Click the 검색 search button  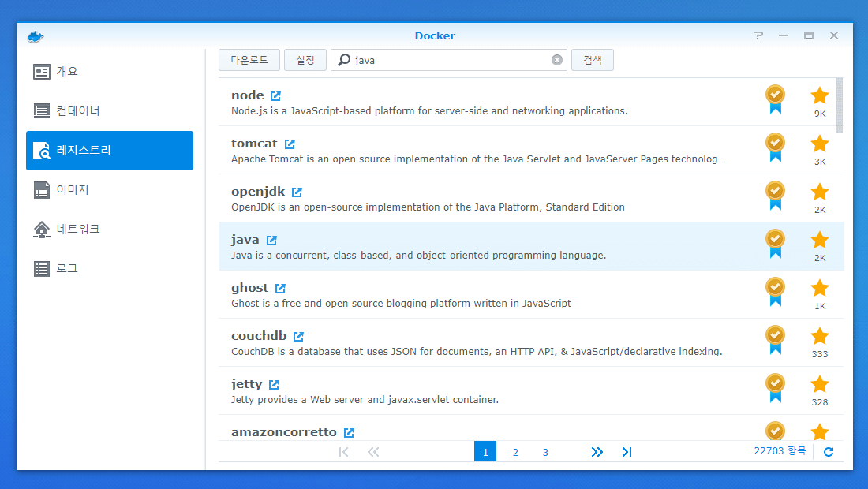point(593,60)
